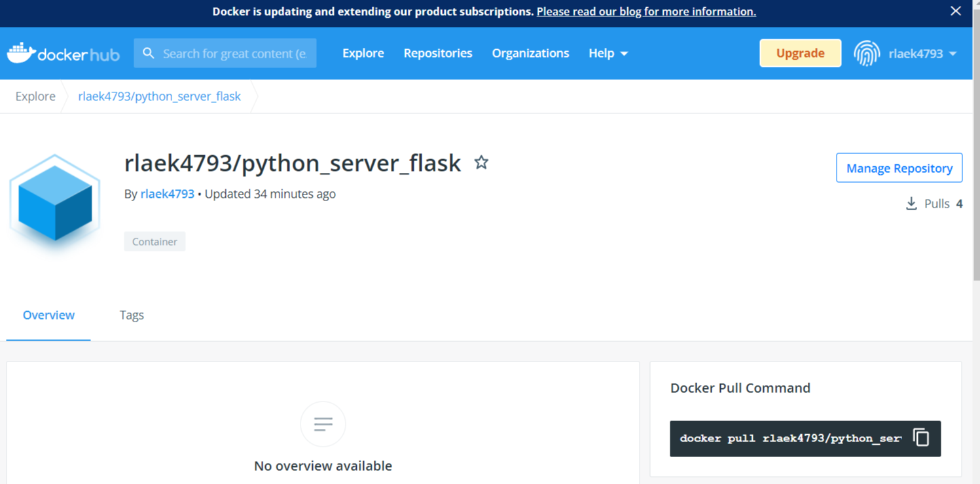Screen dimensions: 980x484
Task: Click the 'Docker Pull Command' heading
Action: (740, 388)
